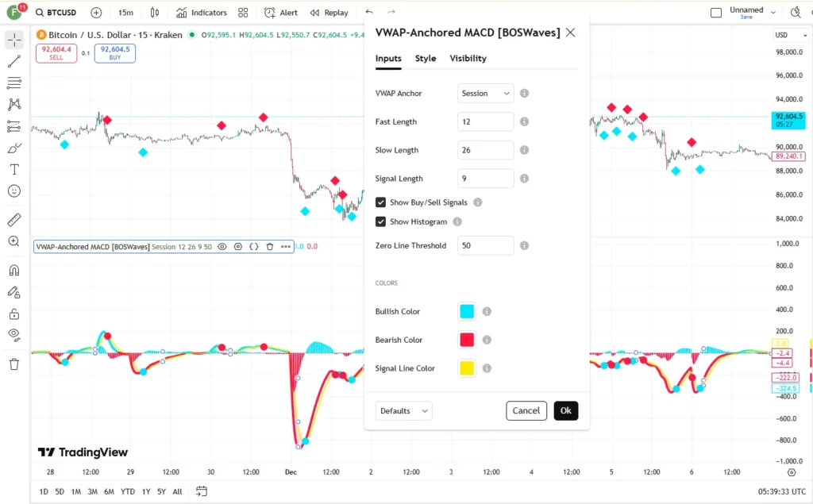813x504 pixels.
Task: Select the brush drawing tool
Action: point(14,148)
